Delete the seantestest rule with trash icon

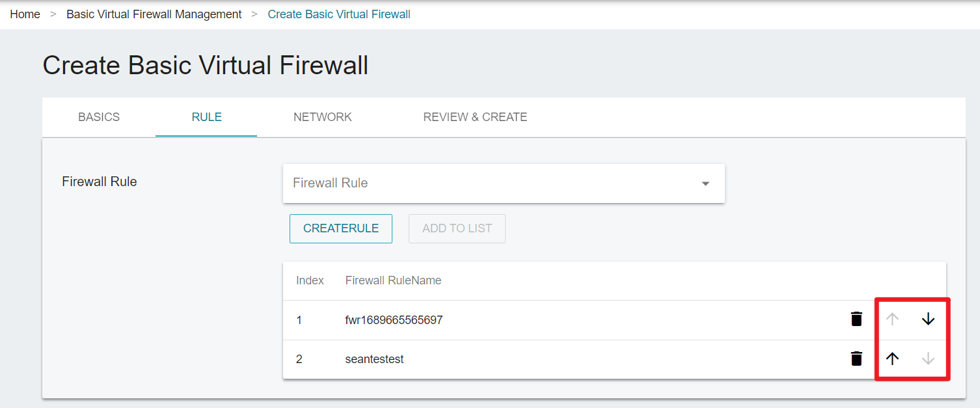point(856,359)
